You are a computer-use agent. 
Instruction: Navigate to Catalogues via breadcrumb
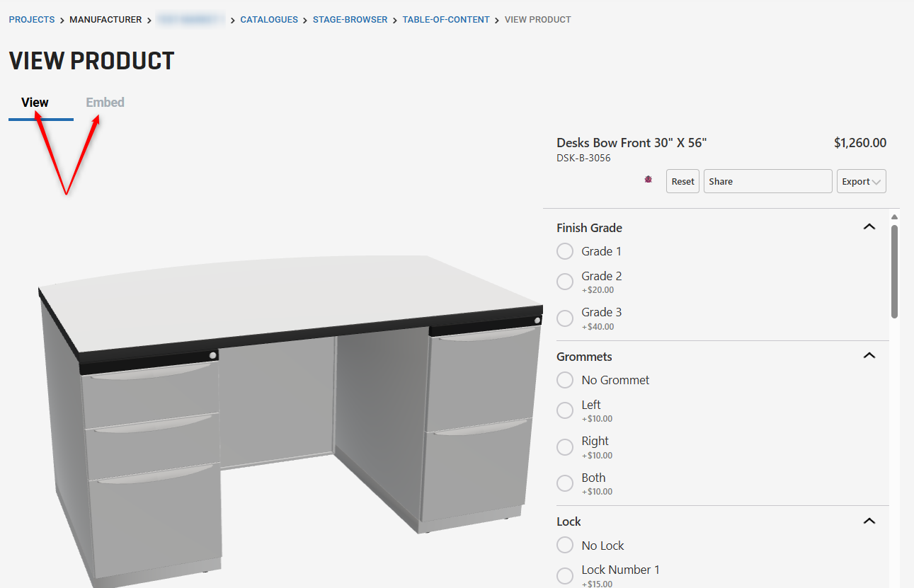point(269,19)
